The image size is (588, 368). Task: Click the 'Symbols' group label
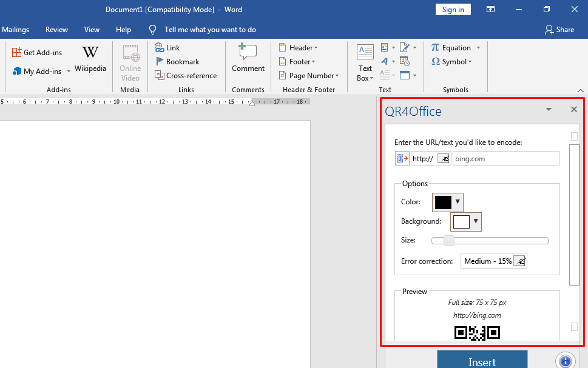tap(456, 90)
